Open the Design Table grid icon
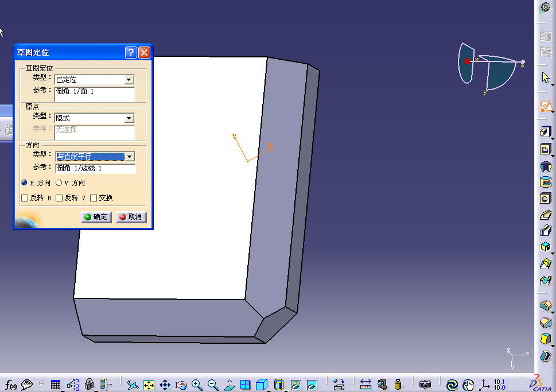Viewport: 556px width, 392px height. [x=55, y=385]
